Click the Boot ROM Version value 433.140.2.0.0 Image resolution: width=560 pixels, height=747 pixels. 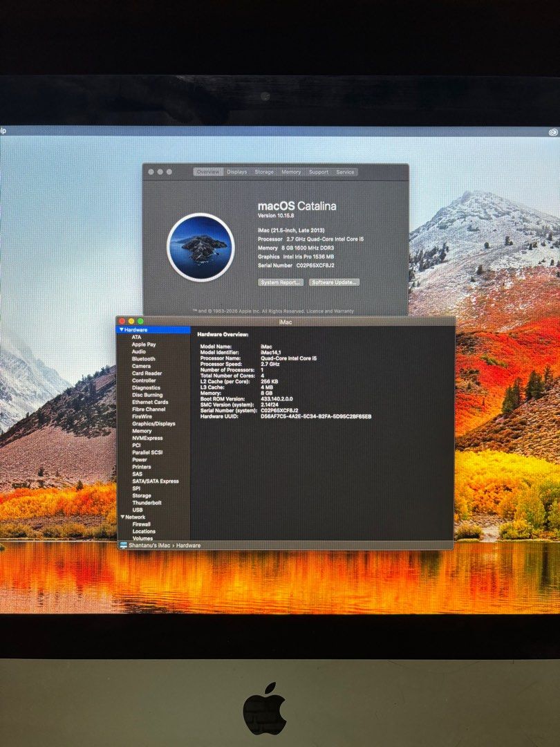(277, 399)
